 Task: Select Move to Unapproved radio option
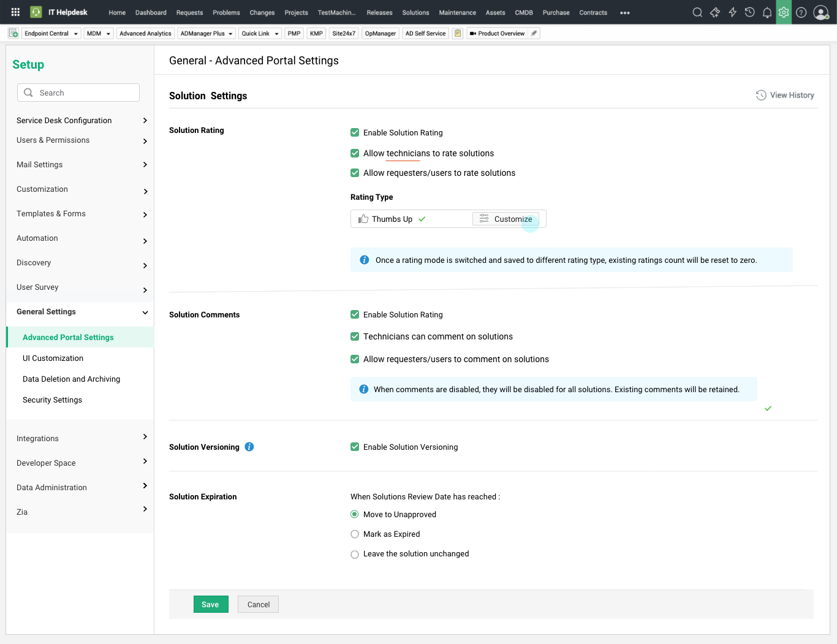[355, 514]
